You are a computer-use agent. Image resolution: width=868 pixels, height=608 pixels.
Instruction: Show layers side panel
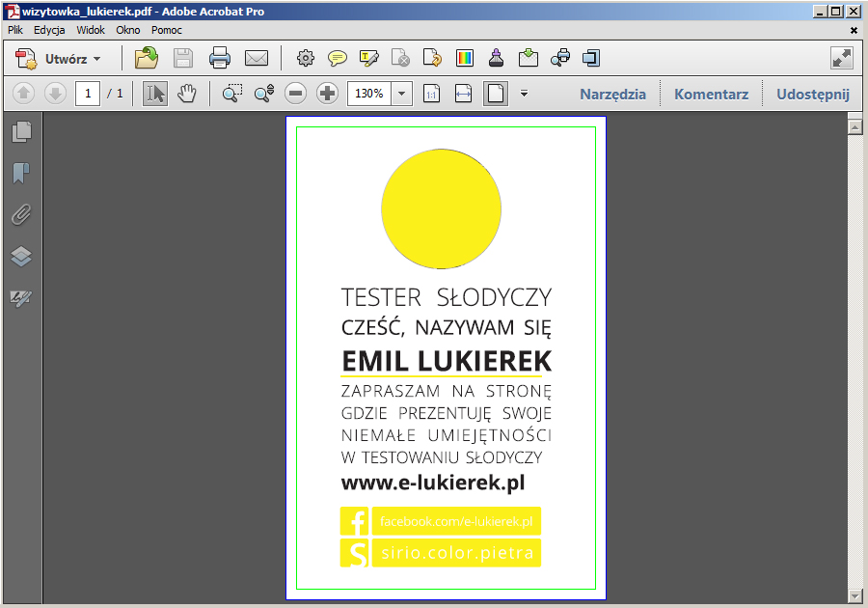tap(21, 256)
